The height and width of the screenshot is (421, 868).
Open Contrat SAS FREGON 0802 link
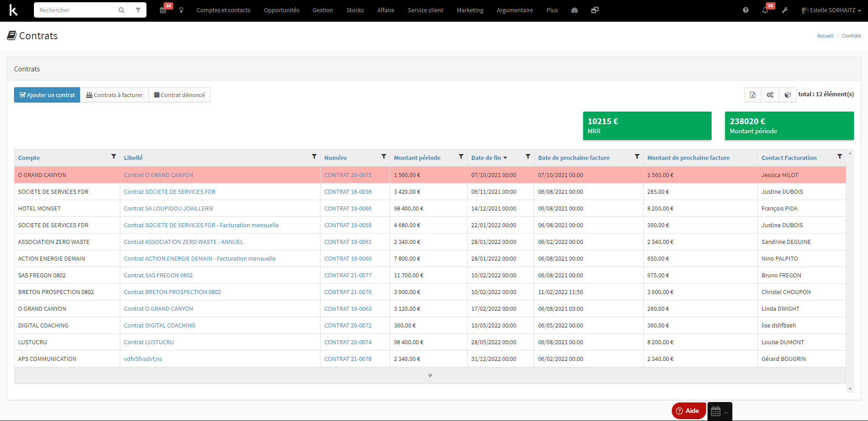158,275
